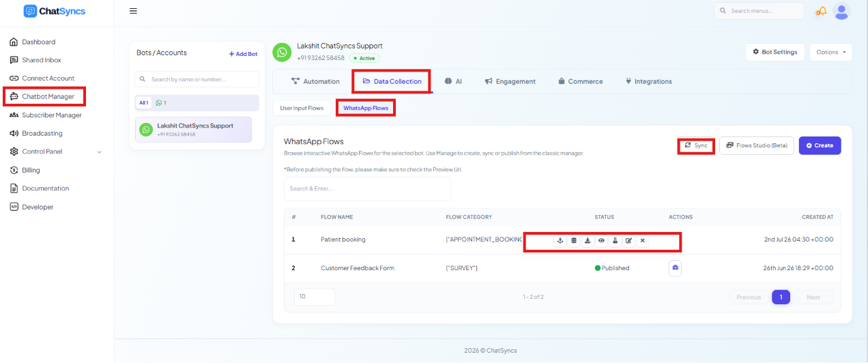This screenshot has height=363, width=868.
Task: Select page 1 in pagination
Action: (x=781, y=297)
